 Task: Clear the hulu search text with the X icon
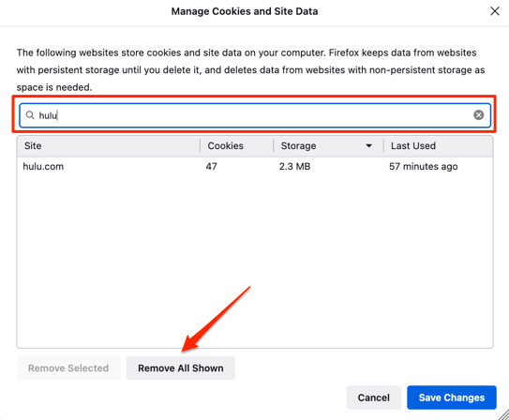click(478, 115)
